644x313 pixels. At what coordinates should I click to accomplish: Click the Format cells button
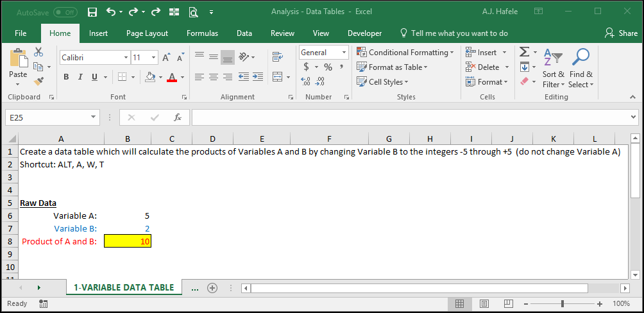(x=487, y=81)
